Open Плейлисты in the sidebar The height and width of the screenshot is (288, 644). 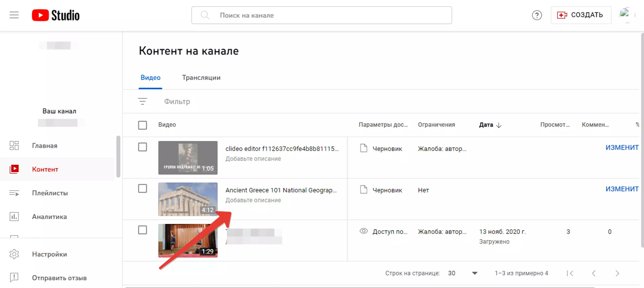(58, 193)
